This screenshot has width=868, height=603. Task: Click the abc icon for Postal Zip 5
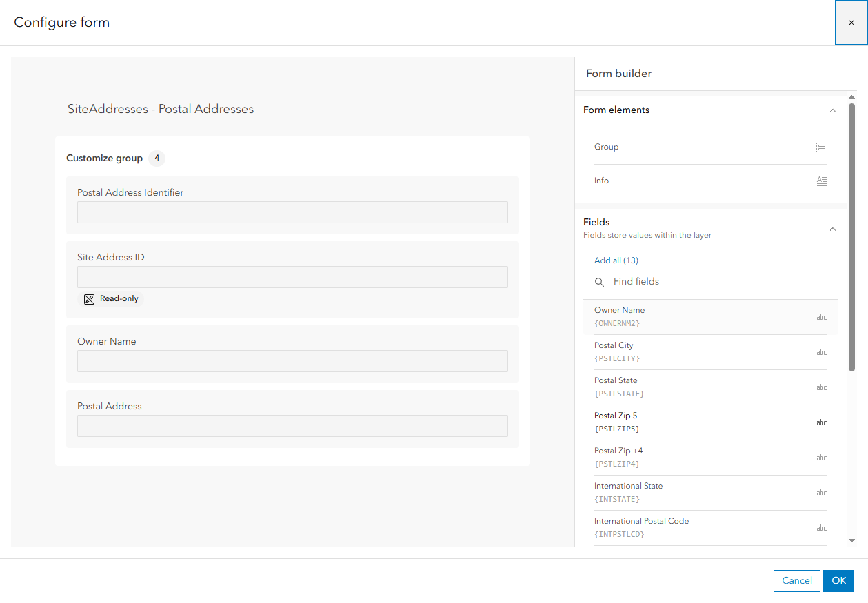[x=821, y=422]
